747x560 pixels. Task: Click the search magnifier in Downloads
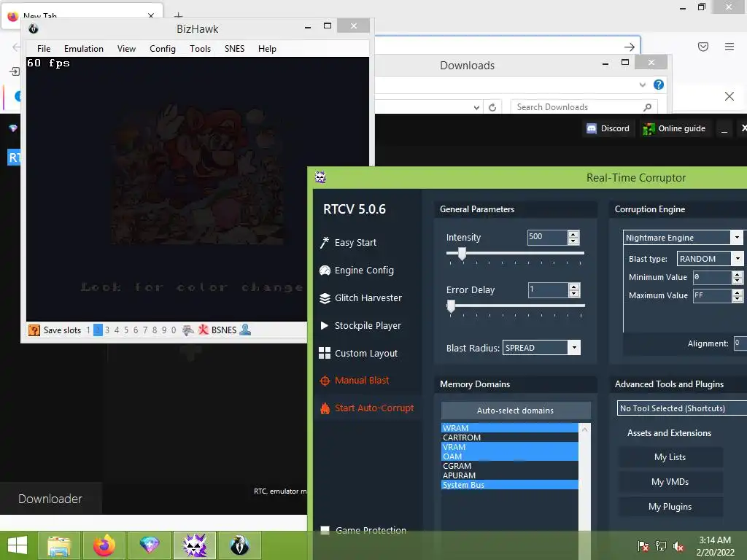[647, 107]
